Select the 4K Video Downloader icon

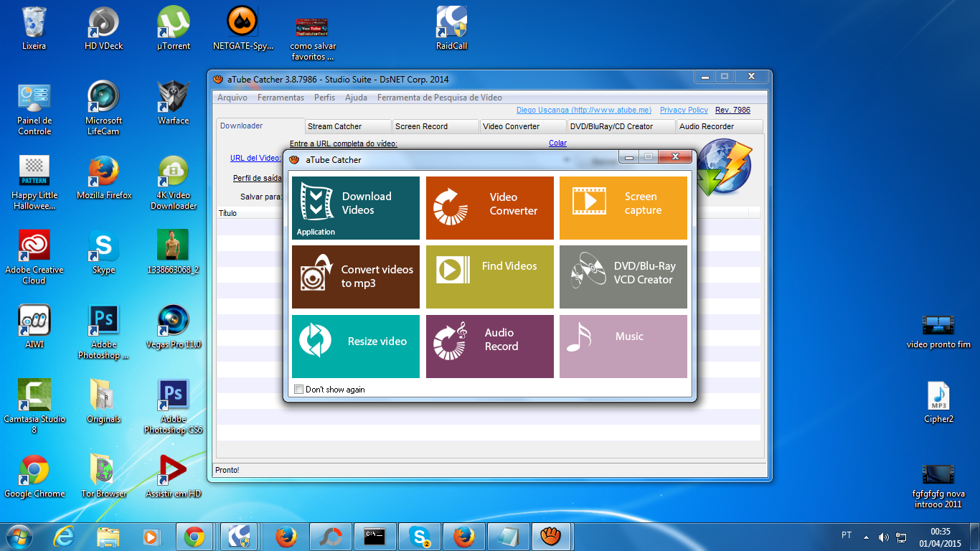tap(174, 183)
